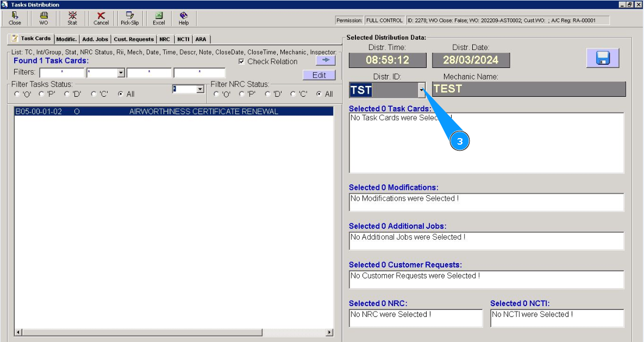Click the Distr. Time field 08:59:12
The image size is (644, 342).
[x=387, y=60]
